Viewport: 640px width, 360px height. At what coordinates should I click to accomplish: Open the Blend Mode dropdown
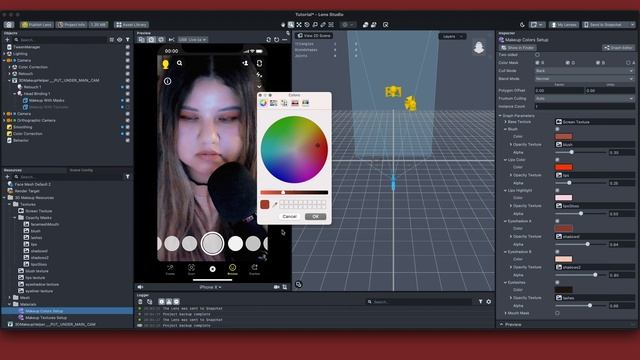(584, 78)
